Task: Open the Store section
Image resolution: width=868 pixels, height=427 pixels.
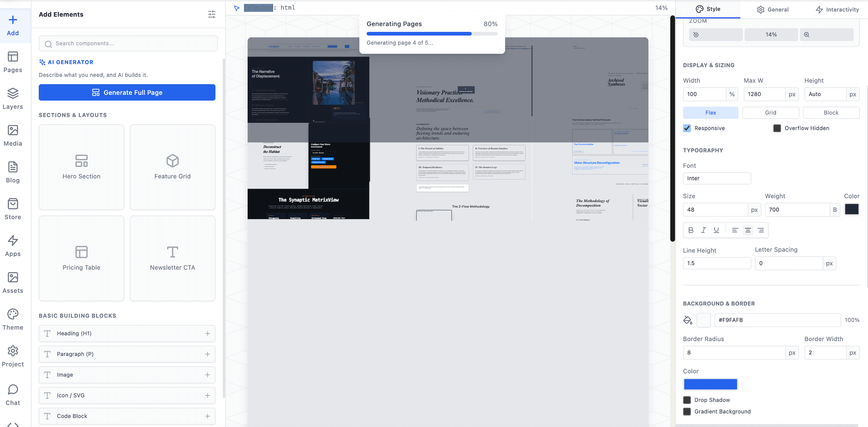Action: (x=13, y=209)
